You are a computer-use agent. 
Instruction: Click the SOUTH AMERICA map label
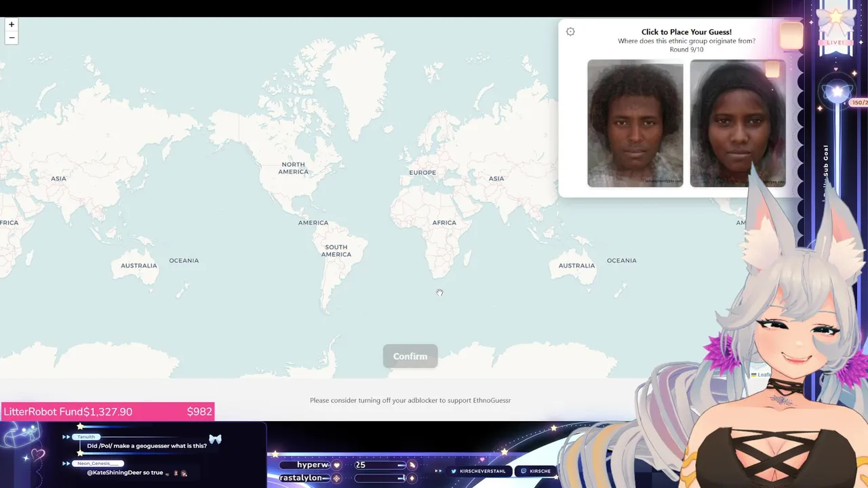point(336,251)
